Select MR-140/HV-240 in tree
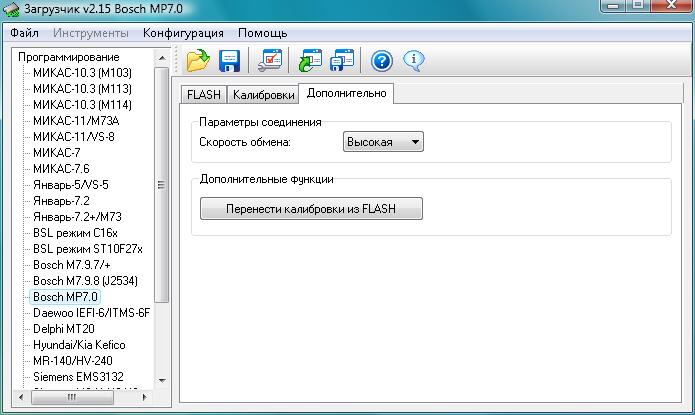 tap(73, 360)
